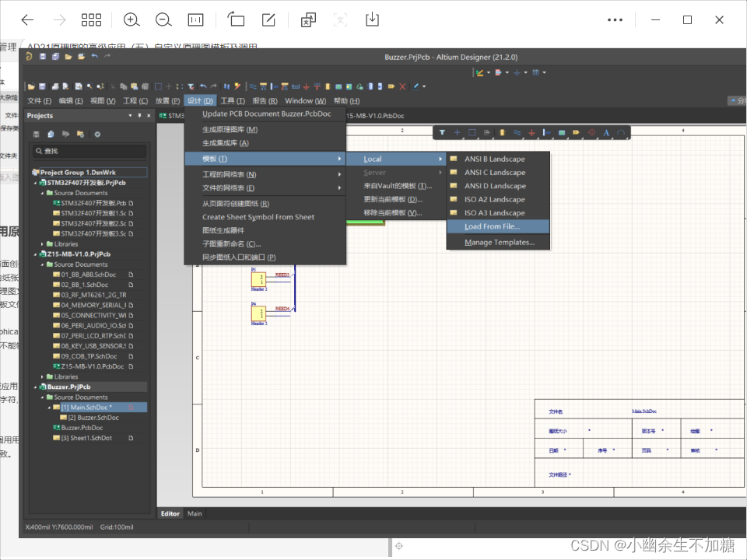This screenshot has width=747, height=560.
Task: Click the align objects icon in Active Bar
Action: 487,132
